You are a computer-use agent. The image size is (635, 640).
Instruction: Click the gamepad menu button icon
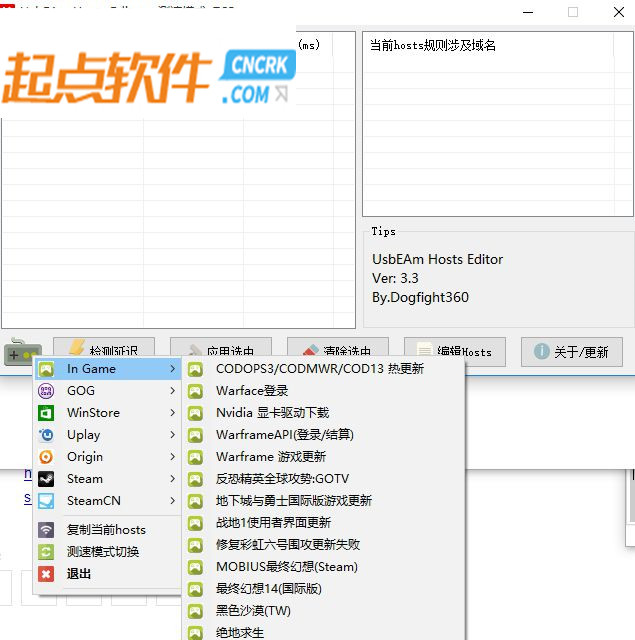pos(22,352)
